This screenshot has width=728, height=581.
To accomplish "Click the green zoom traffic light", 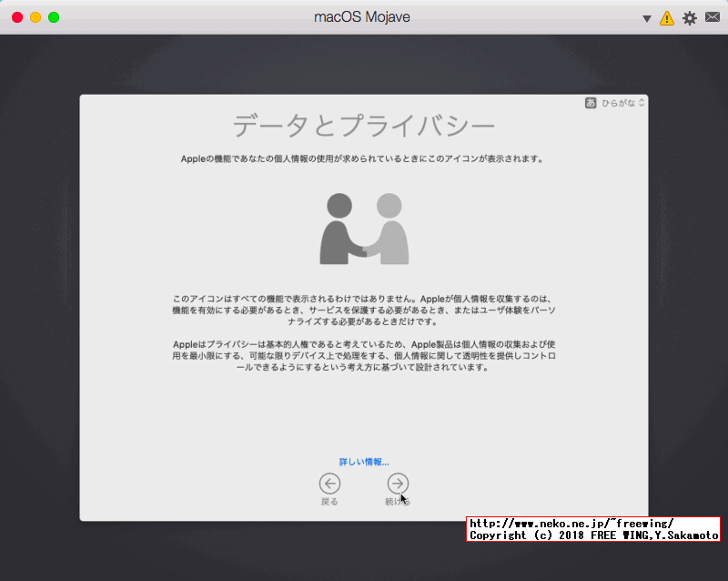I will (x=54, y=16).
